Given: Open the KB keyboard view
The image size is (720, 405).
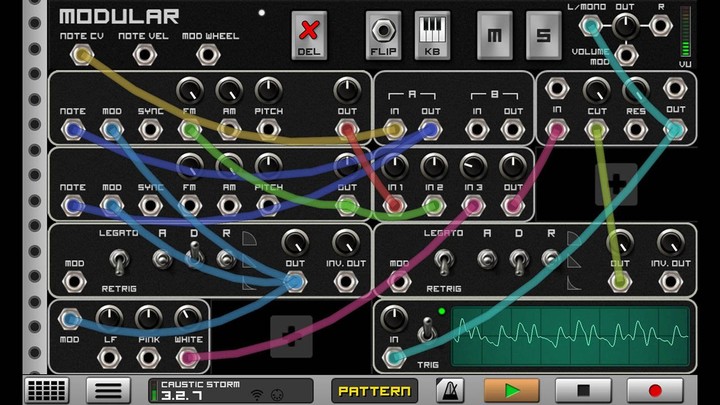Looking at the screenshot, I should 432,36.
